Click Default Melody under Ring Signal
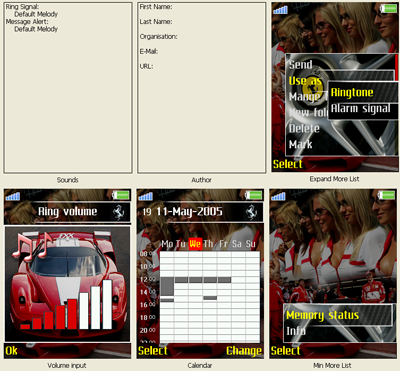400x371 pixels. 36,14
